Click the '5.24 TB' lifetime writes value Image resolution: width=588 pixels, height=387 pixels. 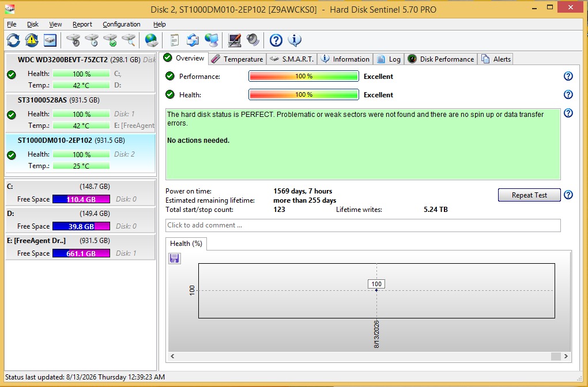[435, 210]
